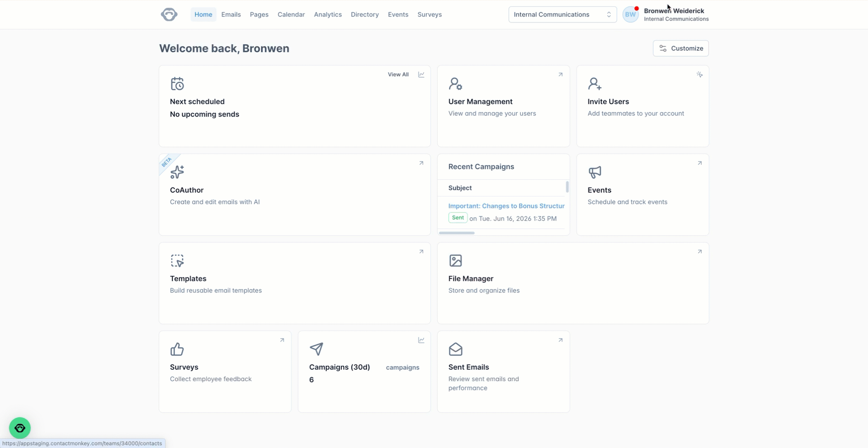Click the CoAuthor sparkles icon
The height and width of the screenshot is (448, 868).
coord(177,172)
